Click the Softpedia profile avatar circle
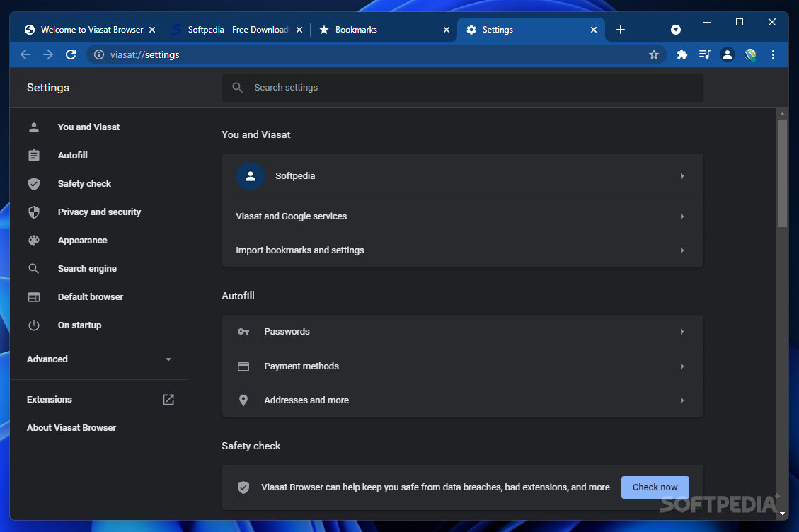This screenshot has width=799, height=532. (x=251, y=176)
